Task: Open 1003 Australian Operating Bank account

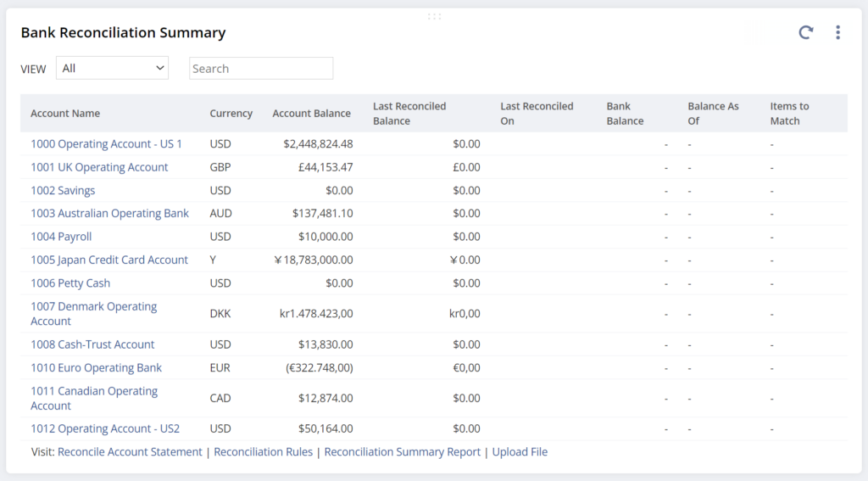Action: [109, 214]
